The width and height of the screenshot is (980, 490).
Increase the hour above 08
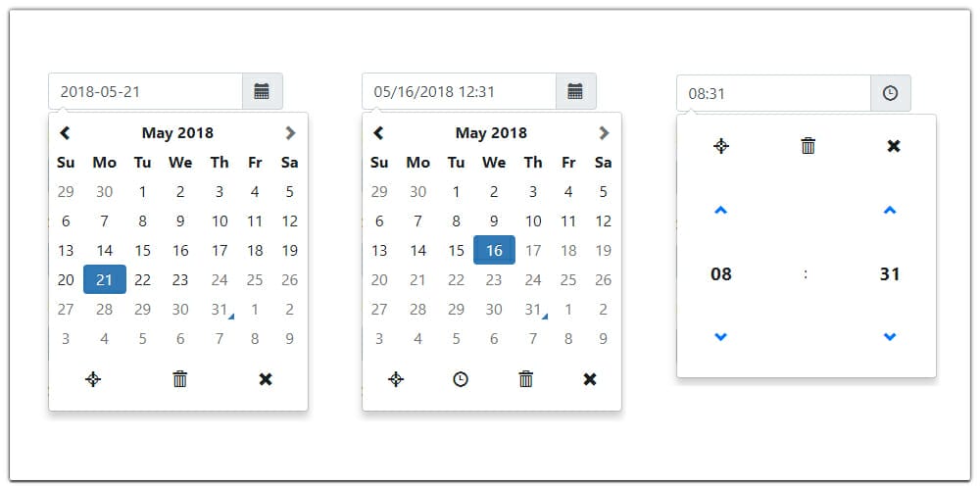pyautogui.click(x=720, y=211)
